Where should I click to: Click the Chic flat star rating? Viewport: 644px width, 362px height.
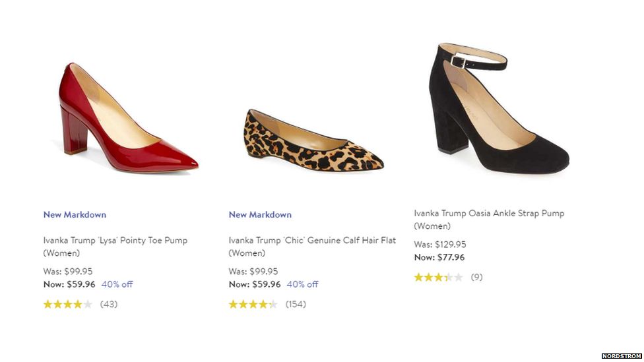[x=253, y=304]
